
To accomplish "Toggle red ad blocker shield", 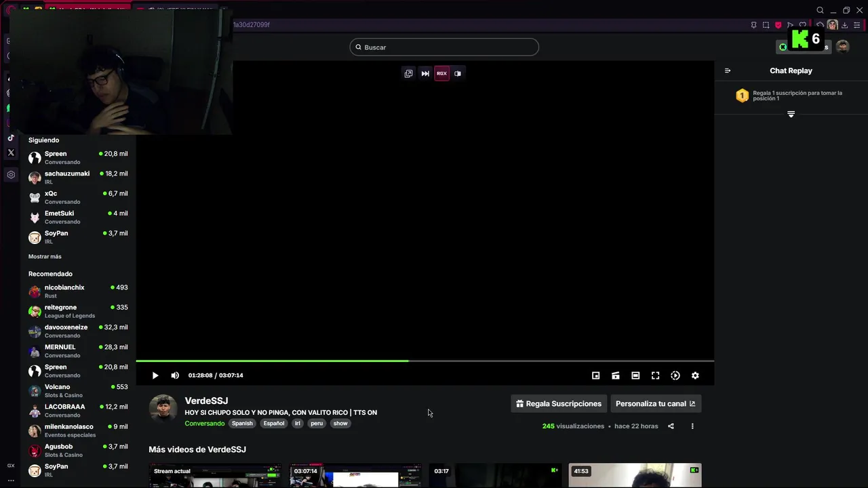I will coord(778,25).
